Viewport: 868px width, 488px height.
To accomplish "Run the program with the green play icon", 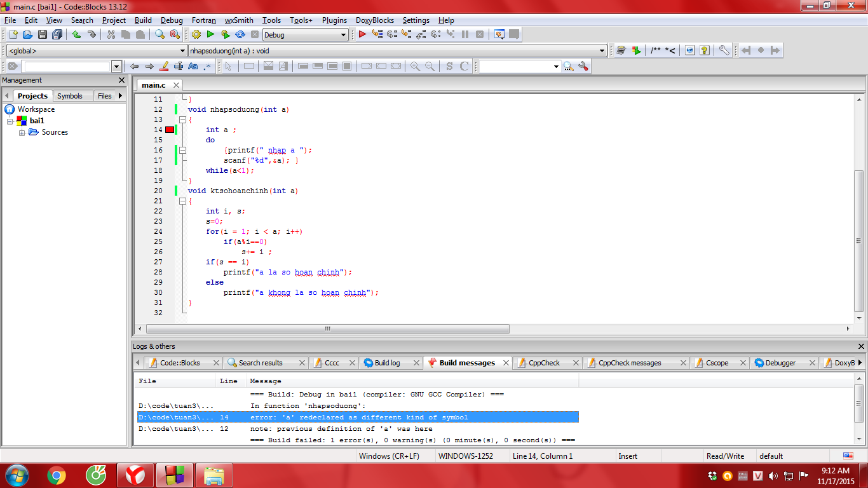I will (x=210, y=34).
